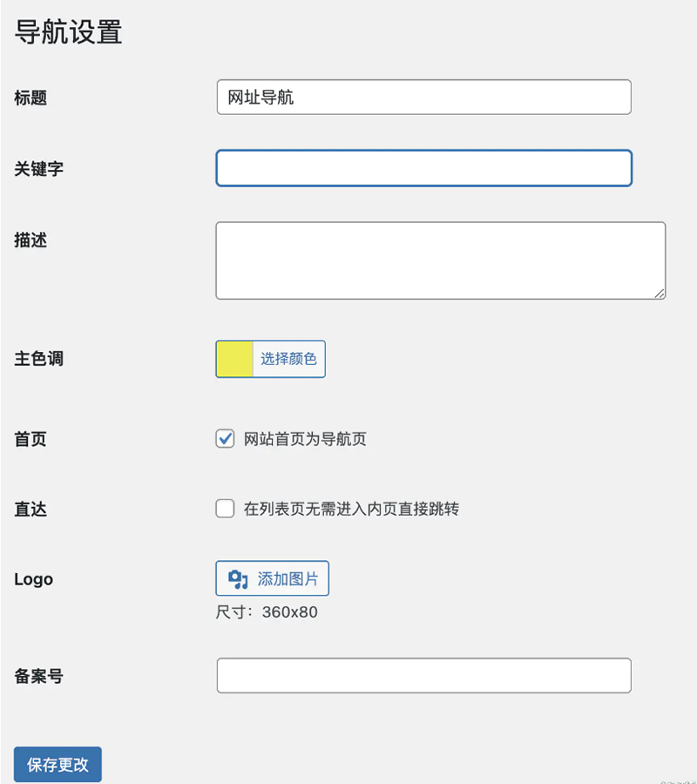Click the yellow theme color swatch
The height and width of the screenshot is (784, 697).
233,358
